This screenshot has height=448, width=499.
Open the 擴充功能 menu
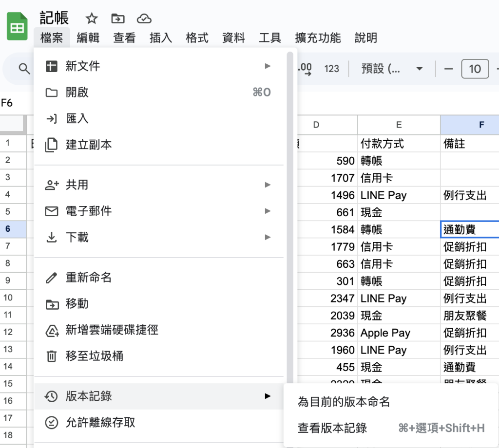pyautogui.click(x=317, y=38)
